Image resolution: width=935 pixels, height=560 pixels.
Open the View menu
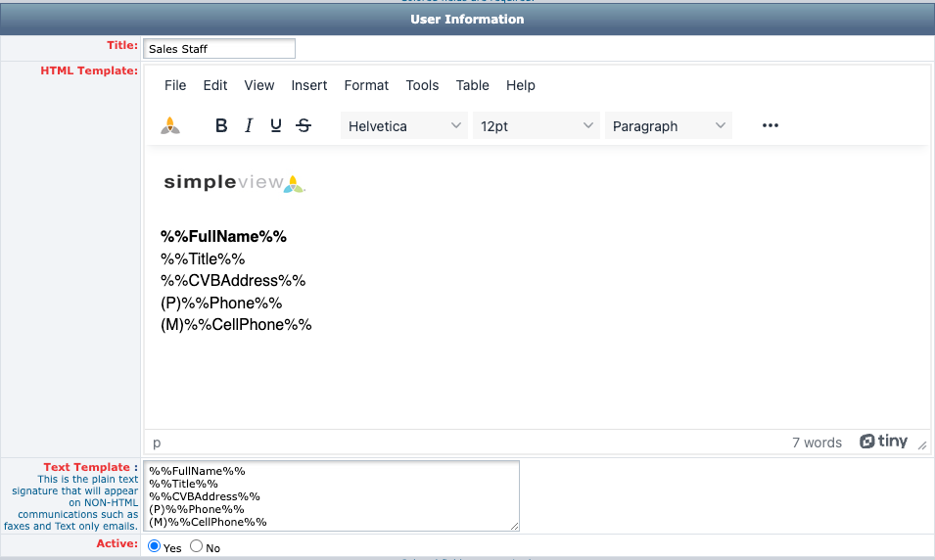click(x=259, y=85)
